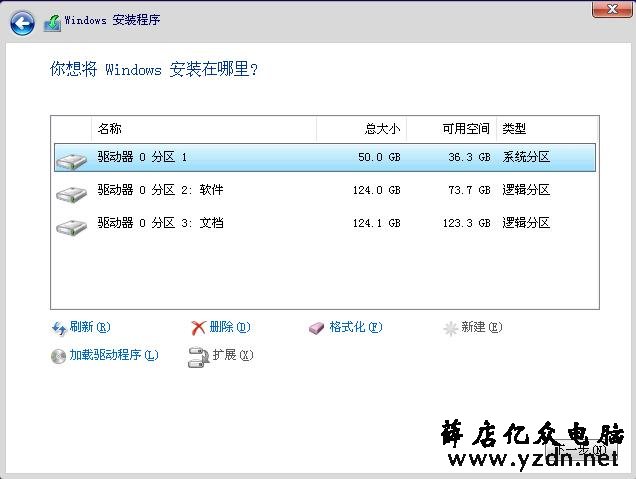The image size is (636, 479).
Task: Click the 类型 column header
Action: (x=547, y=129)
